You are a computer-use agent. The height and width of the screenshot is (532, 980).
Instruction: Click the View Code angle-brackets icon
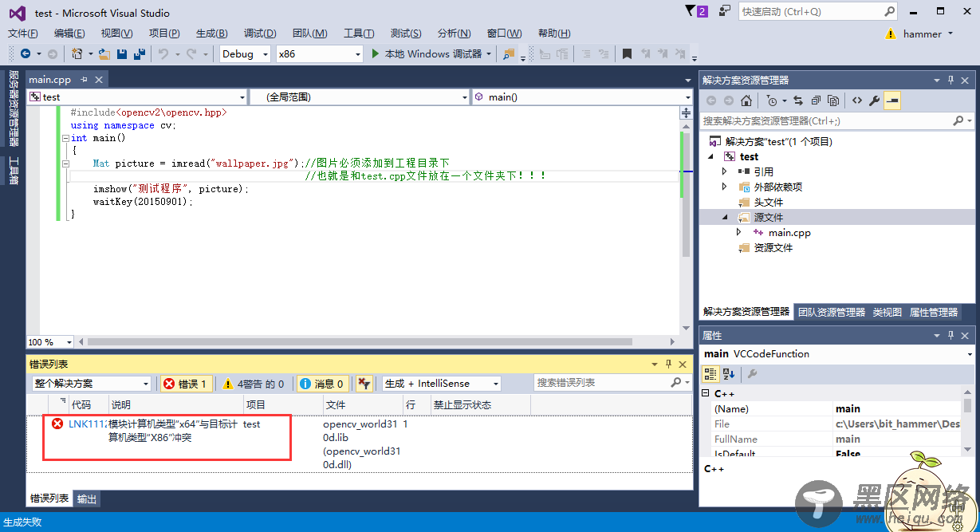[856, 100]
